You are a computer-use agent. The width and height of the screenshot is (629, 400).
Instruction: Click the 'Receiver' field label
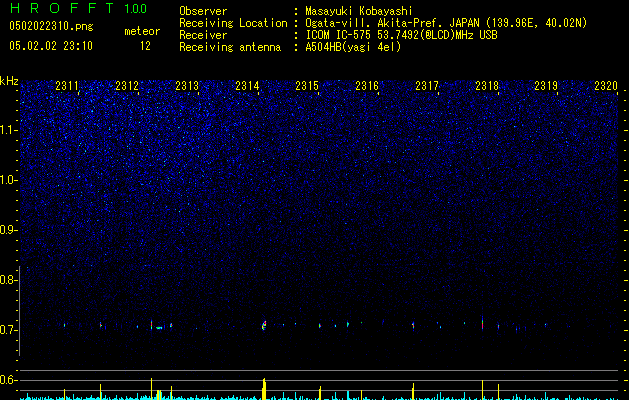click(x=203, y=35)
